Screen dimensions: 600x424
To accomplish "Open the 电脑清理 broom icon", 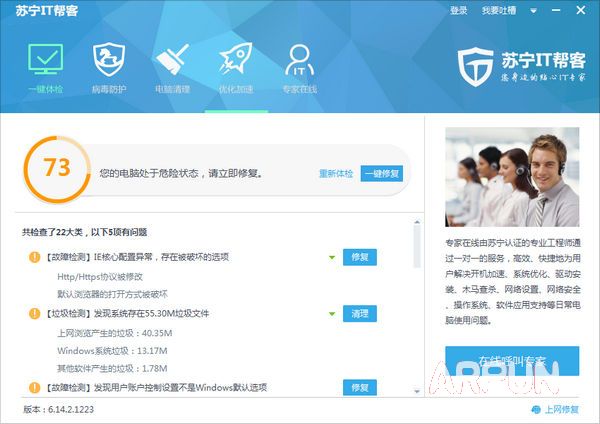I will coord(173,59).
